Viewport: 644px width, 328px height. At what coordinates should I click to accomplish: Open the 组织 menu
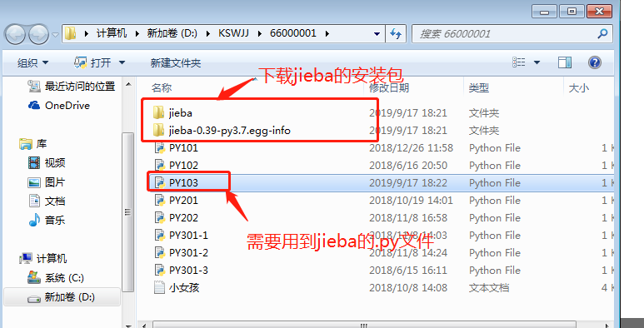(32, 62)
